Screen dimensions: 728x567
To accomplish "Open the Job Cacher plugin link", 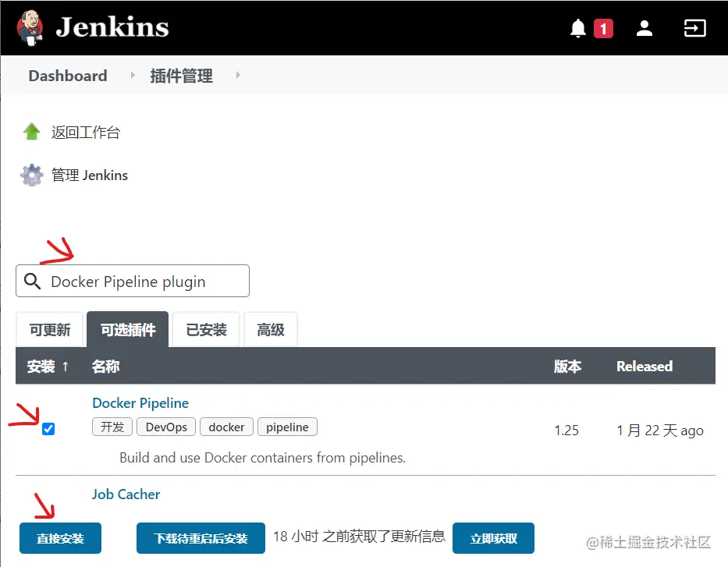I will coord(126,494).
